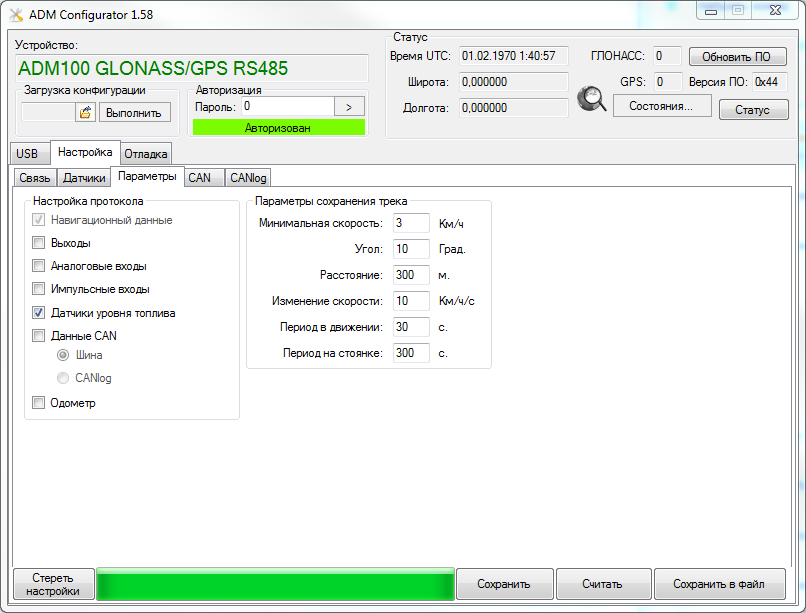Submit password with the arrow button
806x613 pixels.
pos(349,107)
